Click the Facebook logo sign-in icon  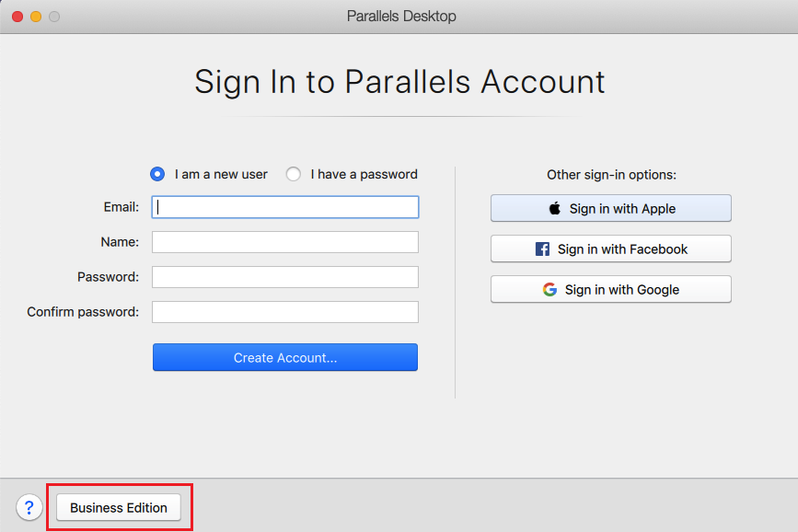click(542, 249)
